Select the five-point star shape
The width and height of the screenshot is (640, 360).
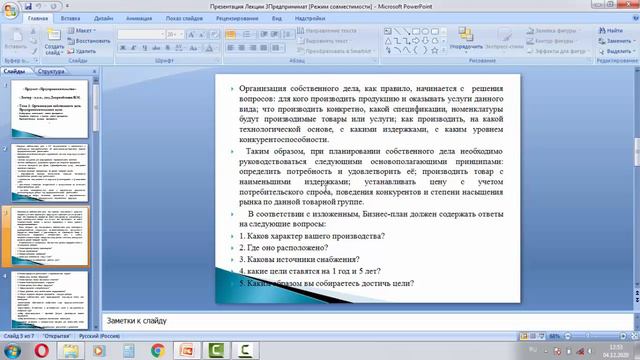tap(435, 51)
